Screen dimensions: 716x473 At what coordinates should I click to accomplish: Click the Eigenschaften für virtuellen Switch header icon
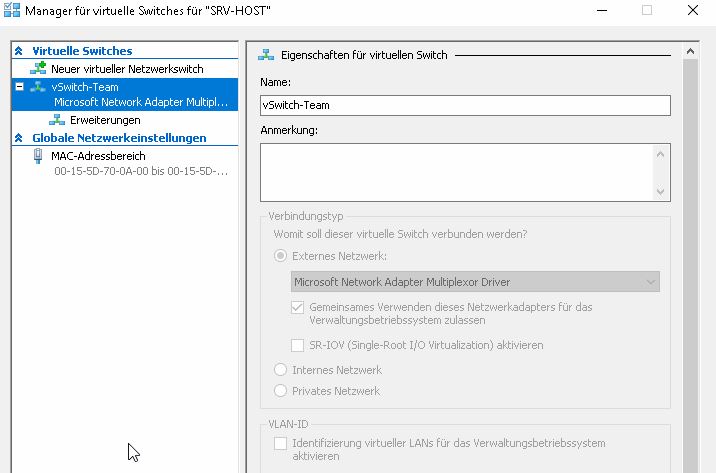(266, 55)
